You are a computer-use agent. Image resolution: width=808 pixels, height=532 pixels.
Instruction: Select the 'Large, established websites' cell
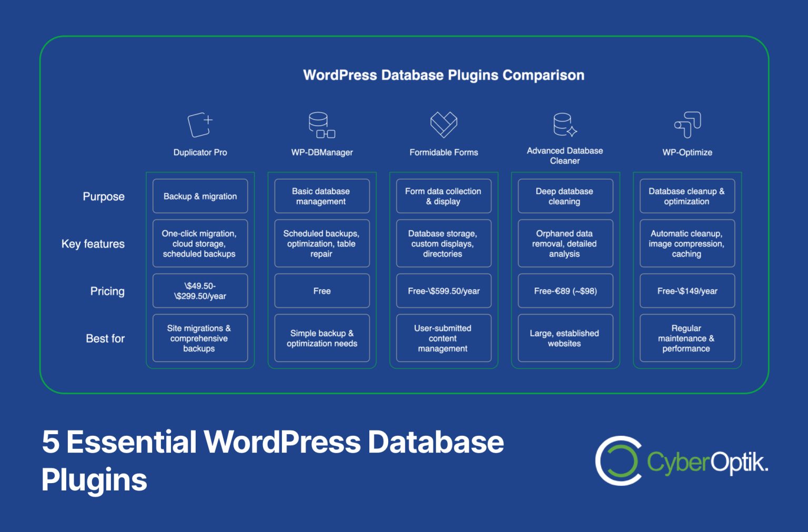(x=565, y=338)
